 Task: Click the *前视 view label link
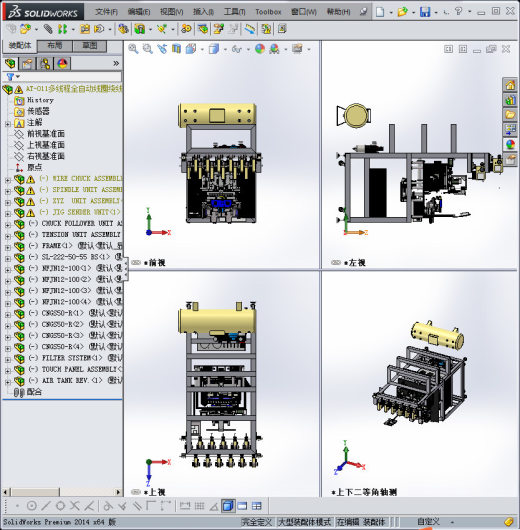coord(155,263)
